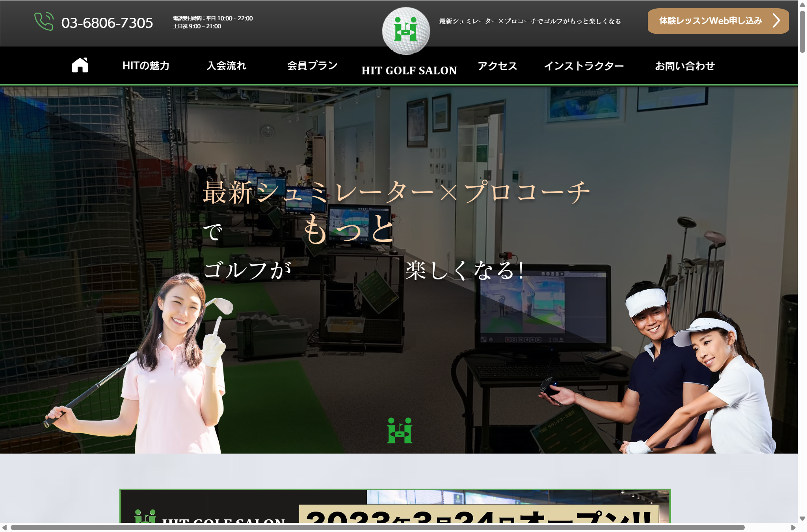
Task: Click the green phone handset icon
Action: pyautogui.click(x=44, y=21)
